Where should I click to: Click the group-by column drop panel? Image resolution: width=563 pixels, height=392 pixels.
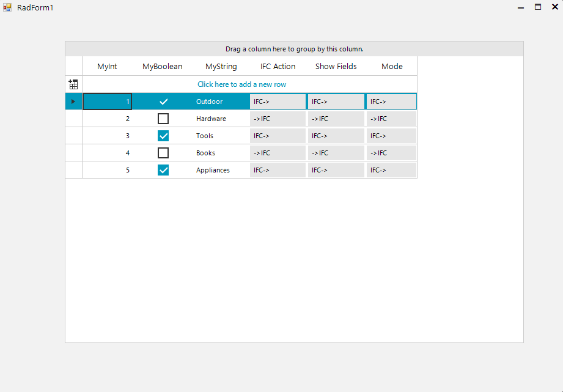(294, 49)
